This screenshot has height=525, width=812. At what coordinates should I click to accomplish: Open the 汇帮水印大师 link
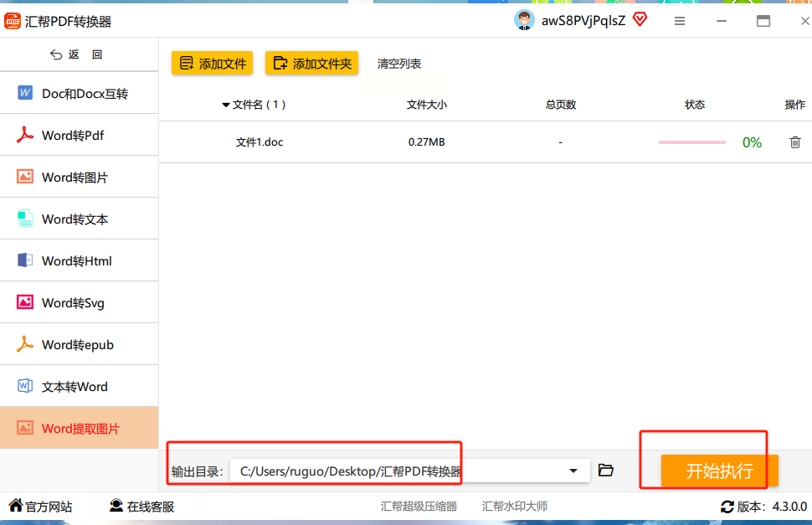click(514, 507)
